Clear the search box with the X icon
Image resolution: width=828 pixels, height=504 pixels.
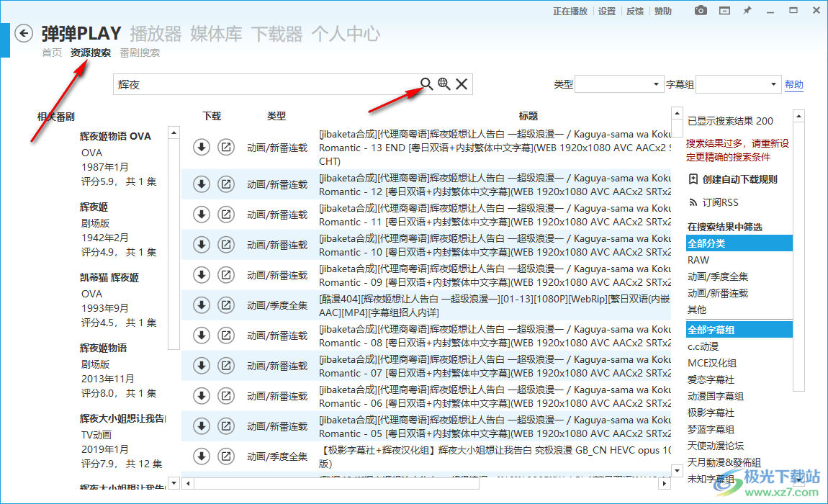[x=462, y=84]
